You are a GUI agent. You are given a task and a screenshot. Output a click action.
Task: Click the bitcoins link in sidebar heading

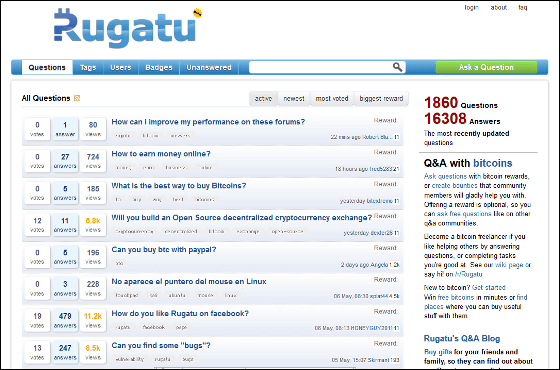pos(492,163)
